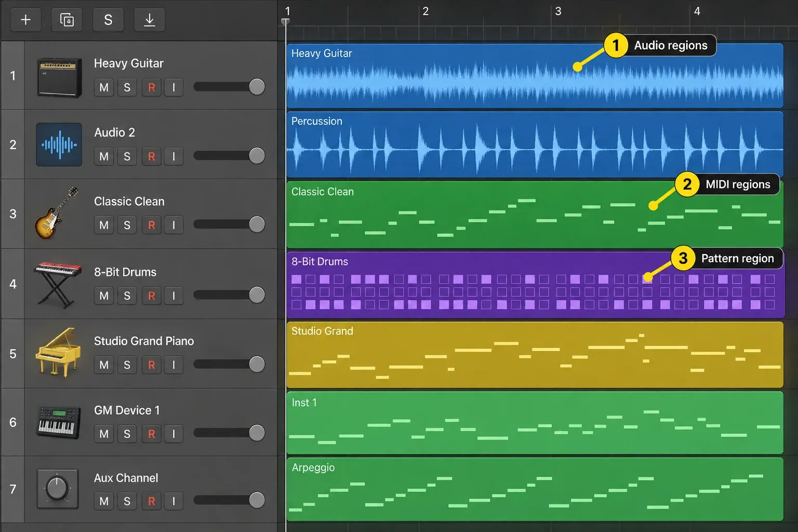Mute the Audio 2 track
Image resolution: width=798 pixels, height=532 pixels.
(104, 156)
